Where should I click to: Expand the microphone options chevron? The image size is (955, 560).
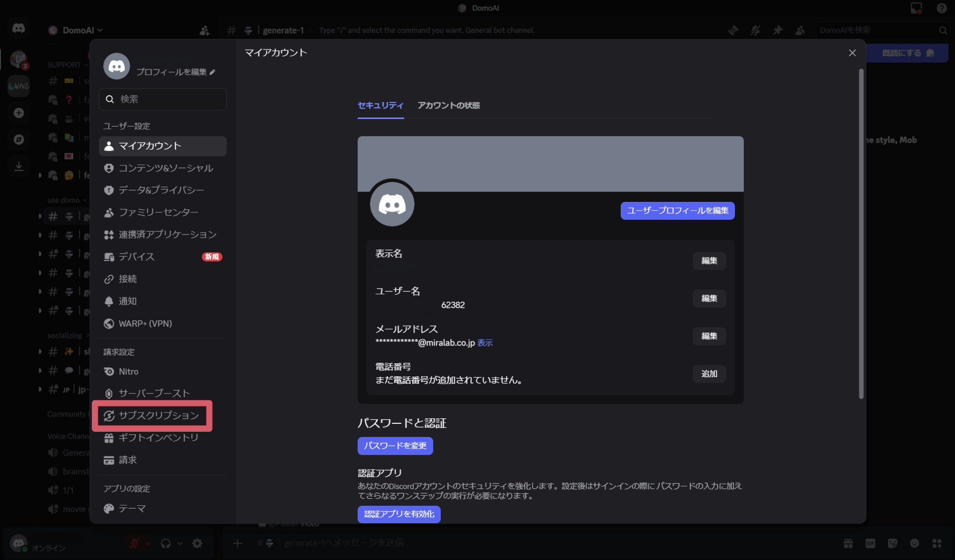click(x=148, y=543)
